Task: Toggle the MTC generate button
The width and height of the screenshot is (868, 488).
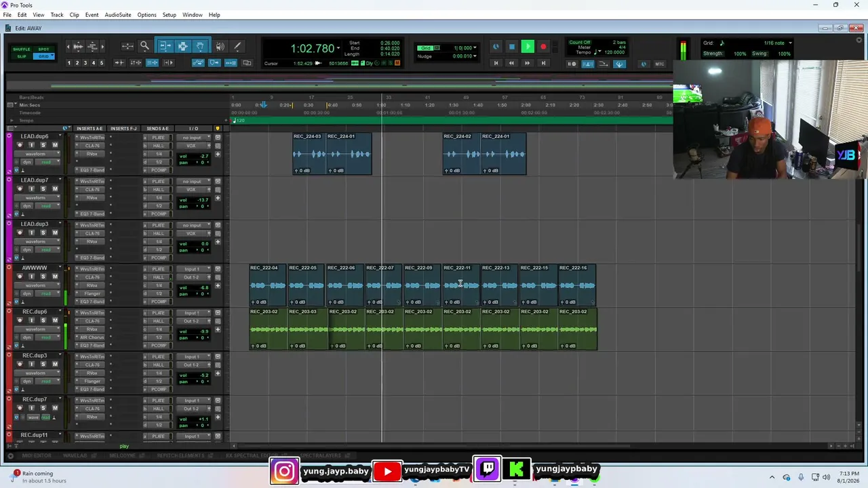Action: (659, 64)
